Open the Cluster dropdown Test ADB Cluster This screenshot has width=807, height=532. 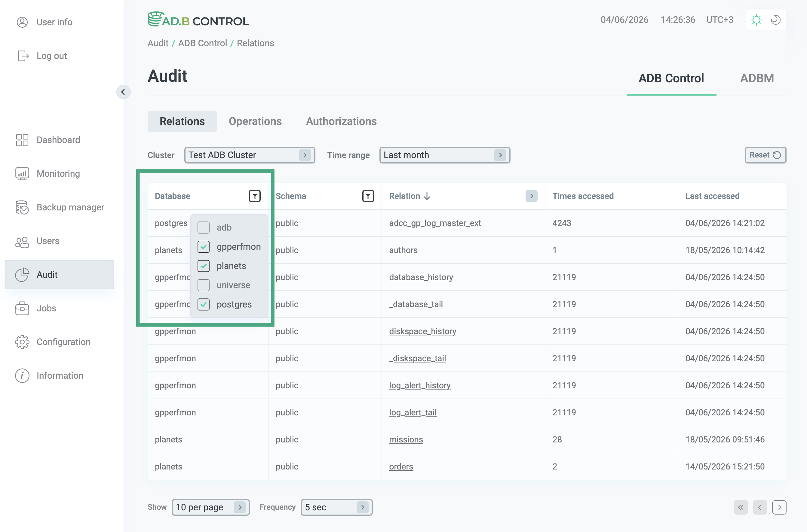250,155
